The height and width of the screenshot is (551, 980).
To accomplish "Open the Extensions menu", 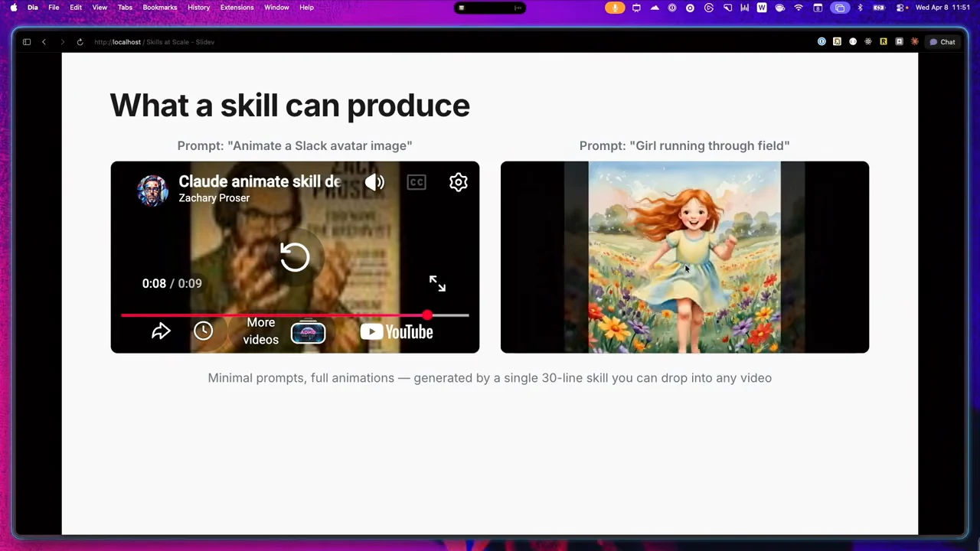I will (237, 8).
